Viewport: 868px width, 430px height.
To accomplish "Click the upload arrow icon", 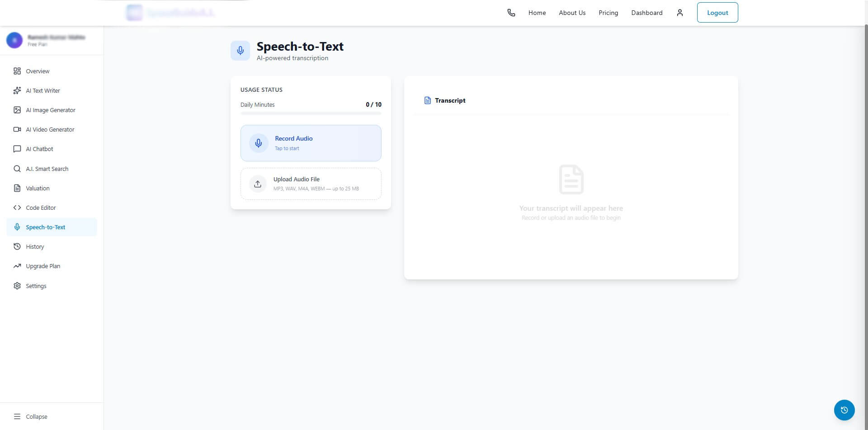I will pyautogui.click(x=258, y=184).
